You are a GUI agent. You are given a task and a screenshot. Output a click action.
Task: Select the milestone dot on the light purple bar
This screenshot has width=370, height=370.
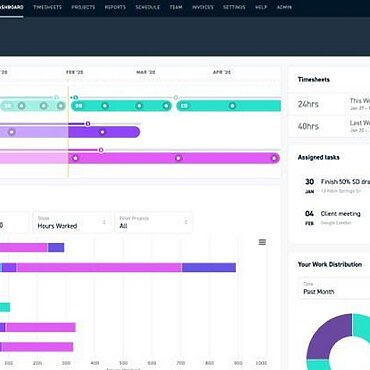pos(12,132)
